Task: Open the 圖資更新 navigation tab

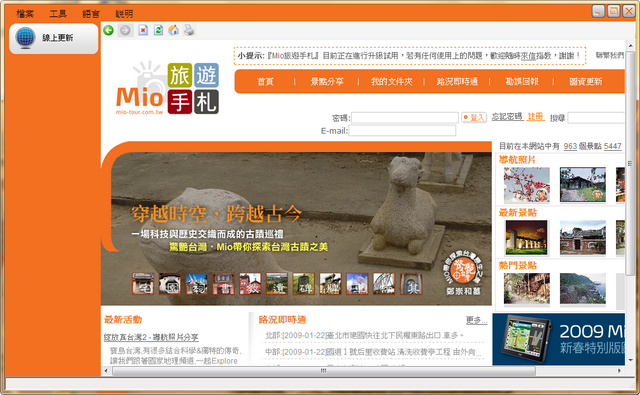Action: click(x=586, y=82)
